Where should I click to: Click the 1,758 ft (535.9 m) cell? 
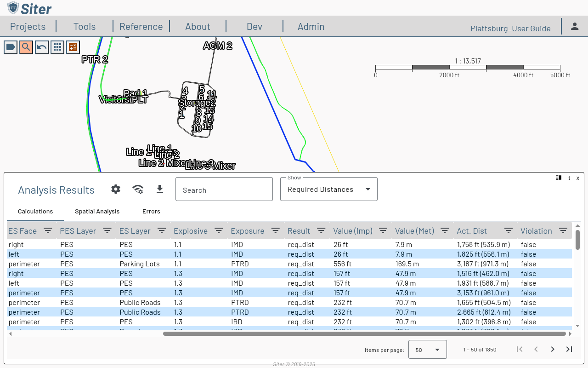point(483,245)
